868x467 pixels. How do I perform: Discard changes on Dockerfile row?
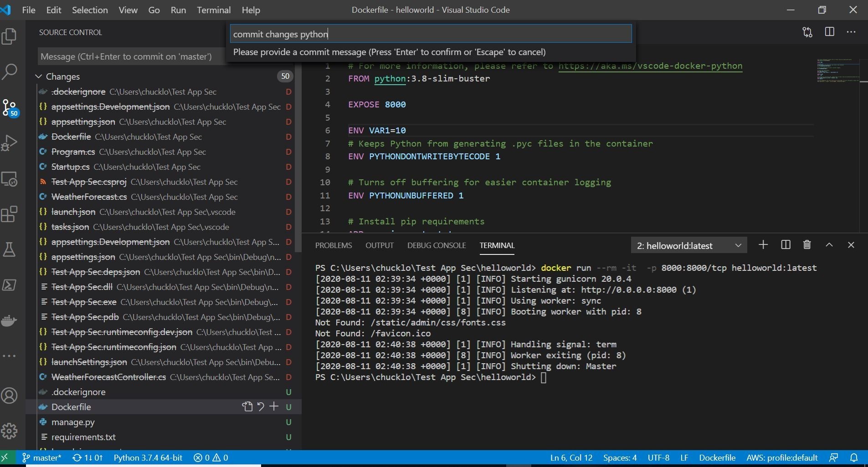click(x=261, y=407)
